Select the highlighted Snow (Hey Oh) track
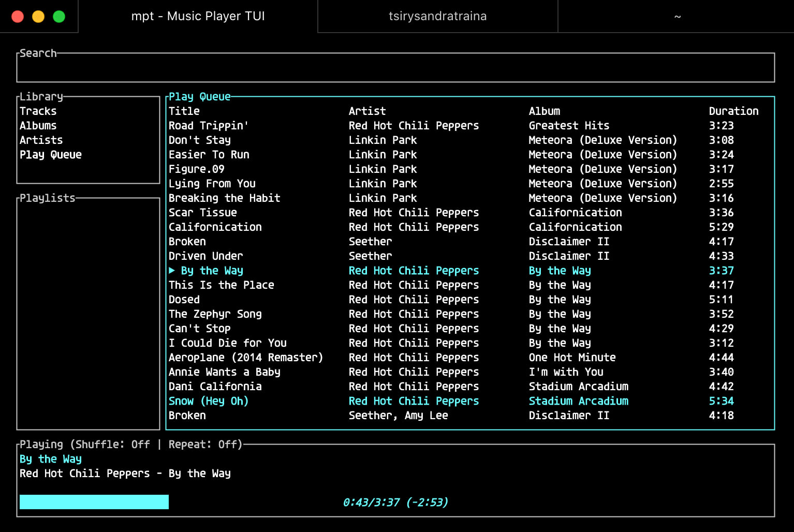The width and height of the screenshot is (794, 532). (470, 401)
